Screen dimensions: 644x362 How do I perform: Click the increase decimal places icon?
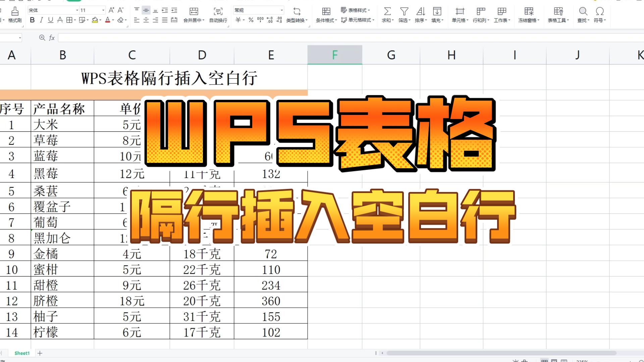point(270,20)
